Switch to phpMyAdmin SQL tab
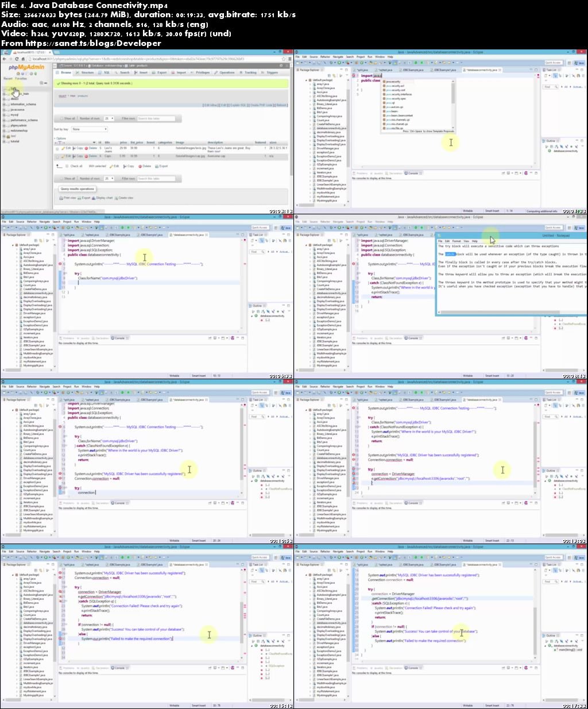The image size is (588, 709). [x=104, y=72]
